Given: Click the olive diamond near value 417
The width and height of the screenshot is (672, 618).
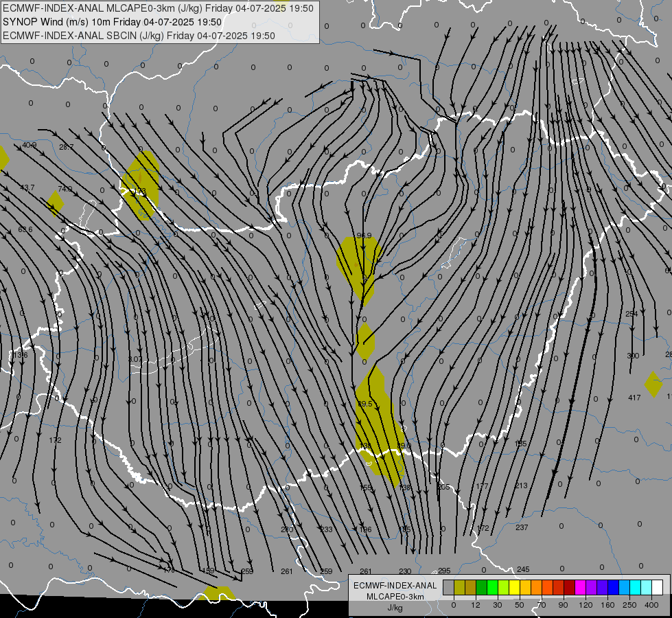Looking at the screenshot, I should (653, 385).
